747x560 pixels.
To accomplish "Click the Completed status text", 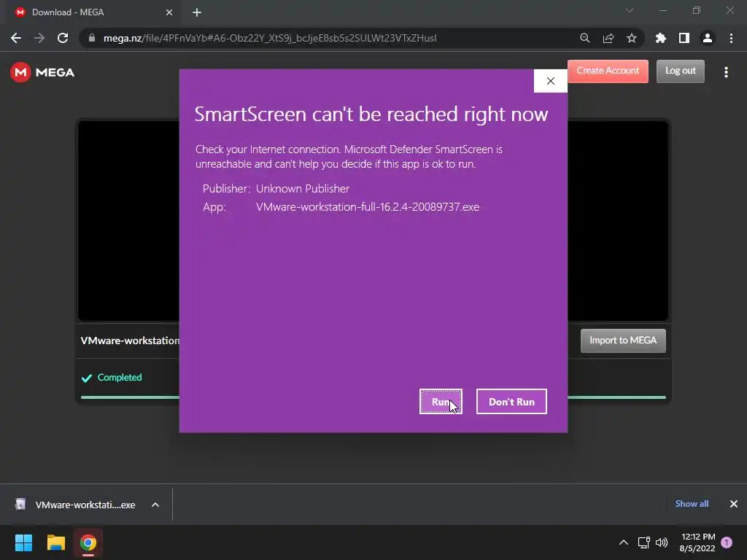I will point(120,378).
